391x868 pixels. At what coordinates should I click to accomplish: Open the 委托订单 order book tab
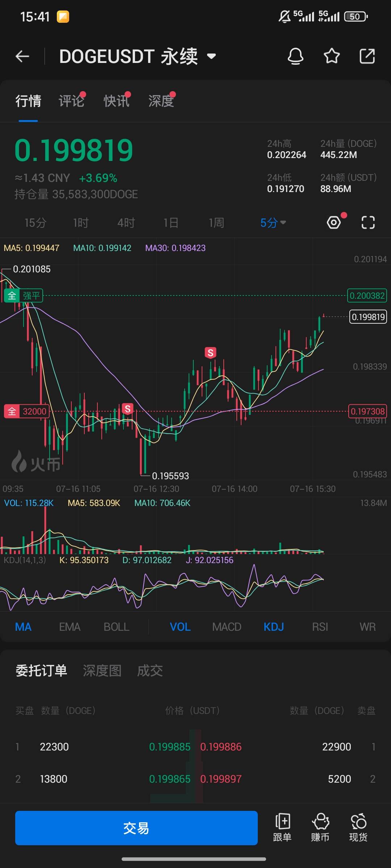[41, 671]
